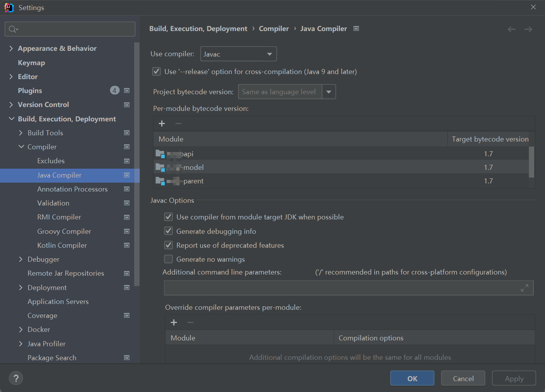Open Application Servers settings
This screenshot has height=392, width=545.
(58, 302)
